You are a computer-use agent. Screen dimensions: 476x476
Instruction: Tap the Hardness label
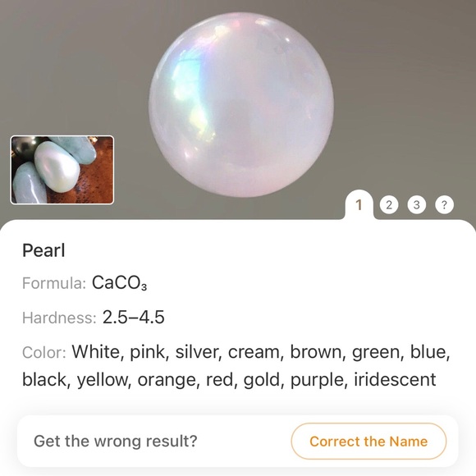[59, 318]
